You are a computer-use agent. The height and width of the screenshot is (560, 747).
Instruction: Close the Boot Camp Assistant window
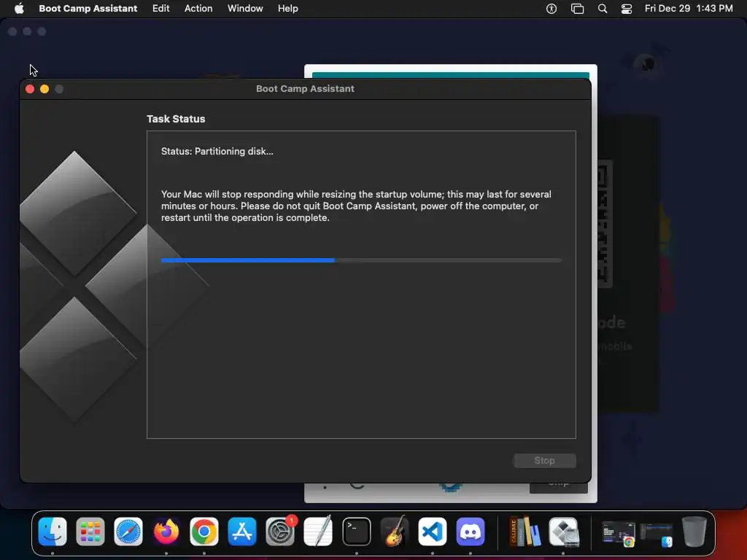29,89
